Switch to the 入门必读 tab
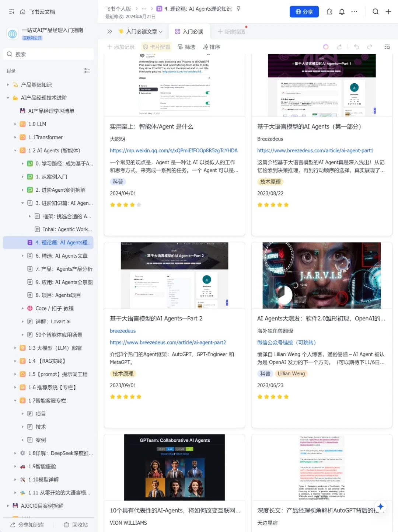This screenshot has width=398, height=532. click(x=189, y=31)
